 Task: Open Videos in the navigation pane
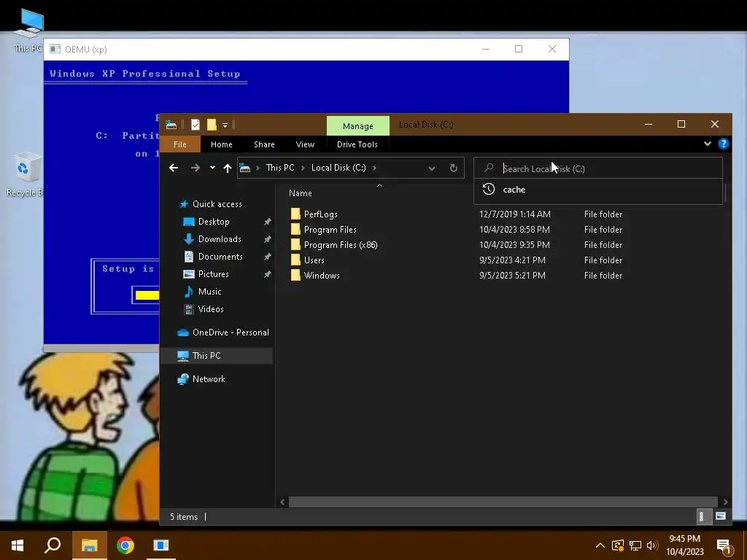211,309
